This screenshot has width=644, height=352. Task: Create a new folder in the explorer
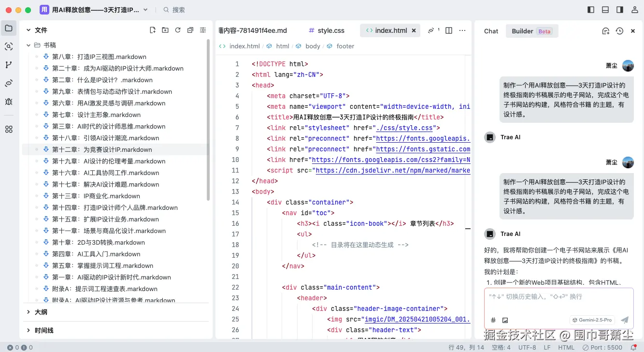165,30
